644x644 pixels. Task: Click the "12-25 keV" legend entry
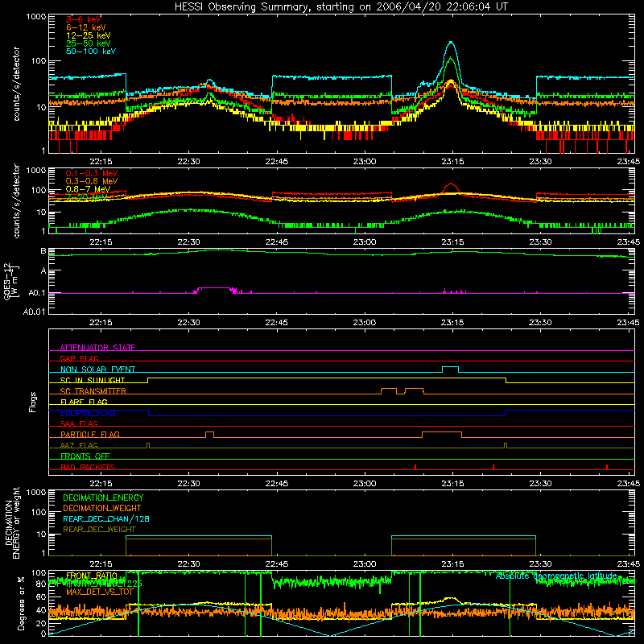click(88, 35)
